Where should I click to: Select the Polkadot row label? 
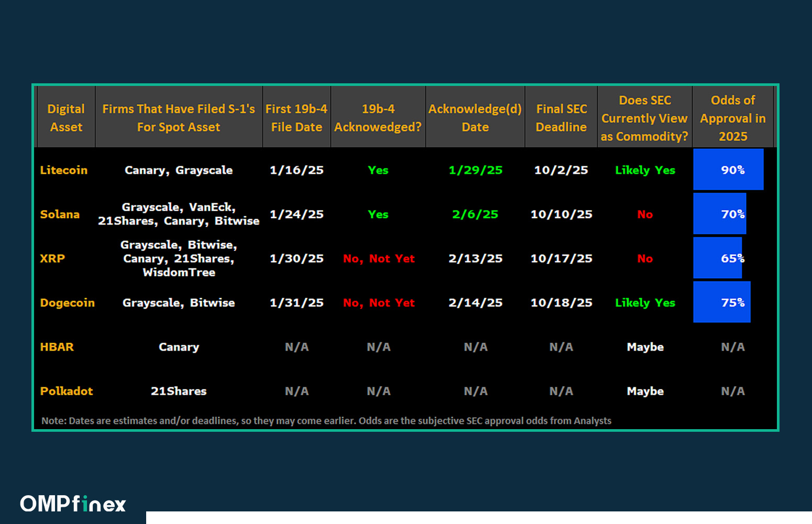click(x=67, y=391)
